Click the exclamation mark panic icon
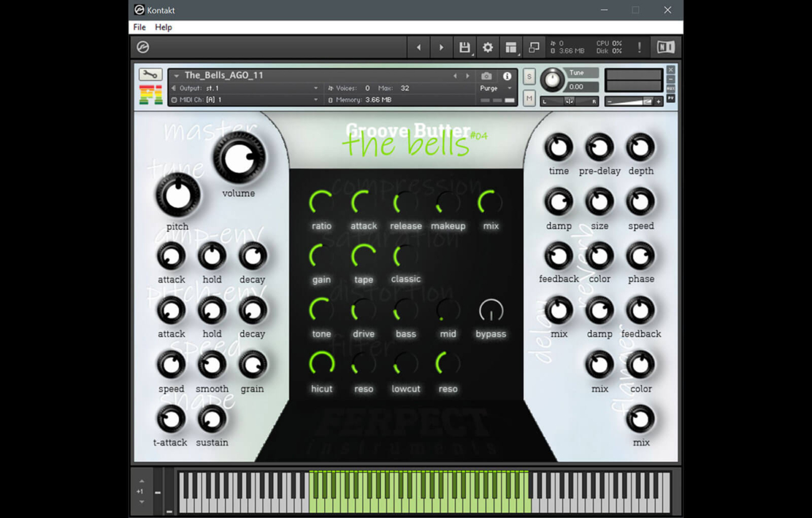 (639, 47)
